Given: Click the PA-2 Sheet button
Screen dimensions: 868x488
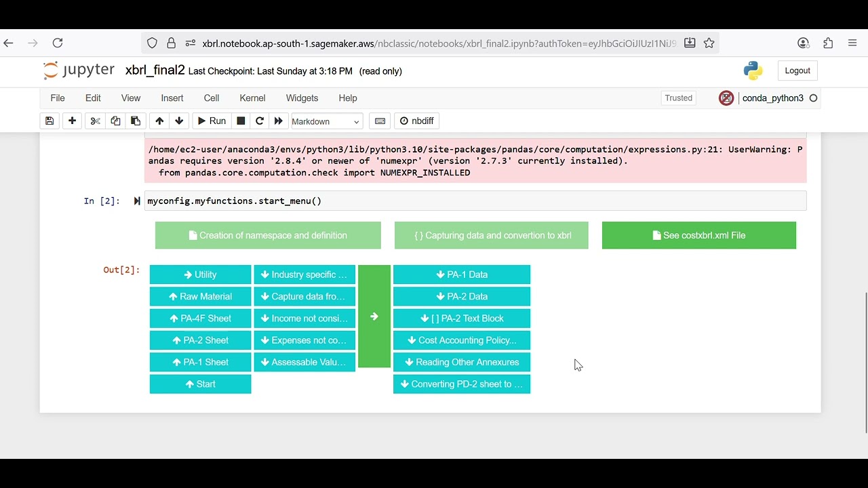Looking at the screenshot, I should pos(200,340).
